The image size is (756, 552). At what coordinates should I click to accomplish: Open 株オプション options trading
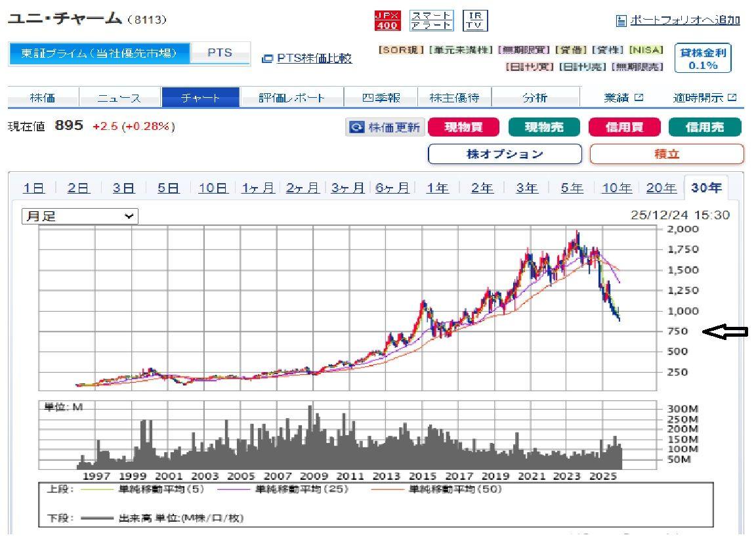(505, 154)
